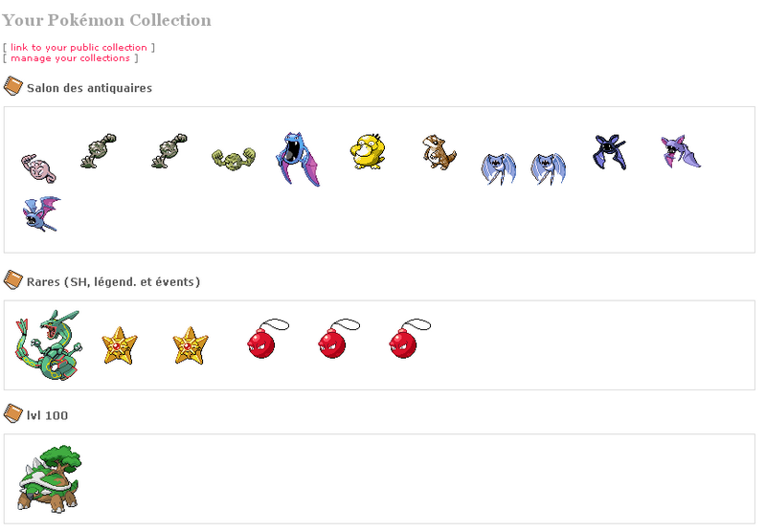Image resolution: width=766 pixels, height=532 pixels.
Task: Click the book icon next to Rares
Action: click(x=12, y=280)
